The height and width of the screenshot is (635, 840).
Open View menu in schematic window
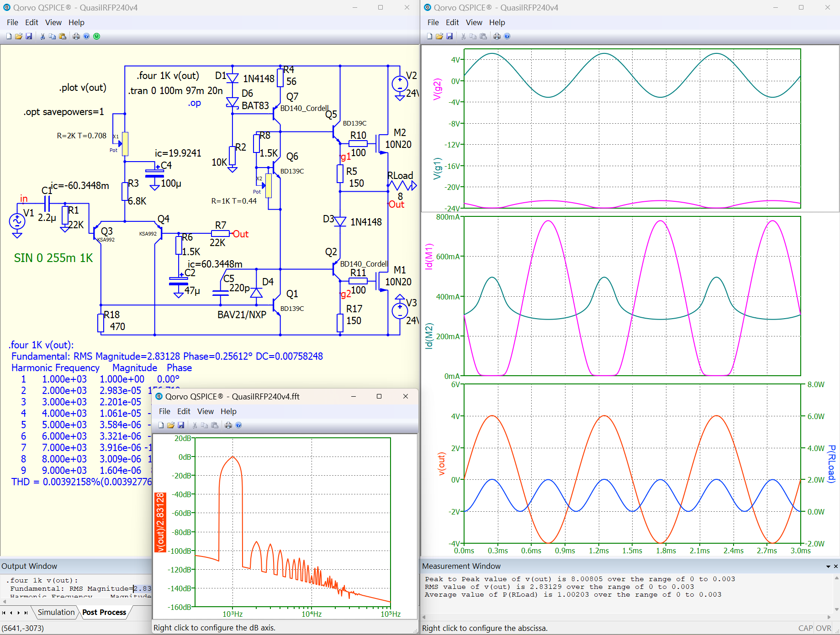point(53,22)
